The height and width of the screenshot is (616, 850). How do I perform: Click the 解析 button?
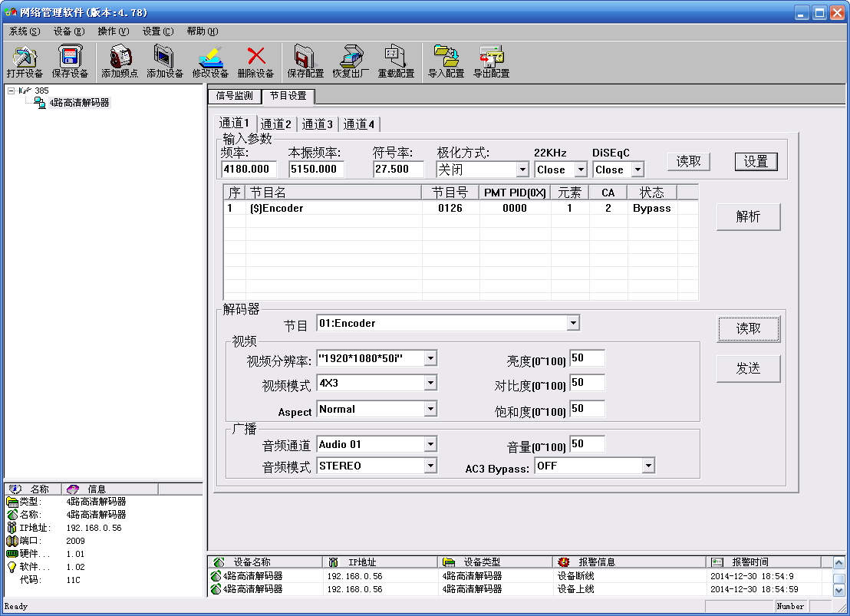click(x=748, y=217)
